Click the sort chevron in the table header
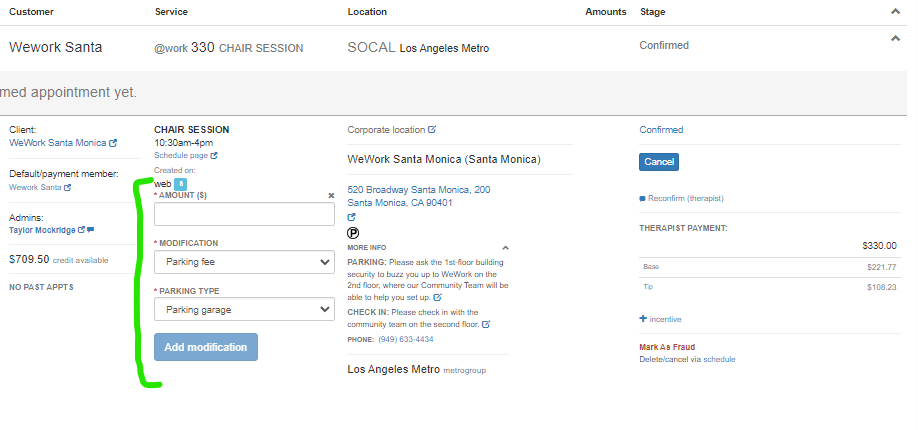The width and height of the screenshot is (918, 430). point(894,11)
